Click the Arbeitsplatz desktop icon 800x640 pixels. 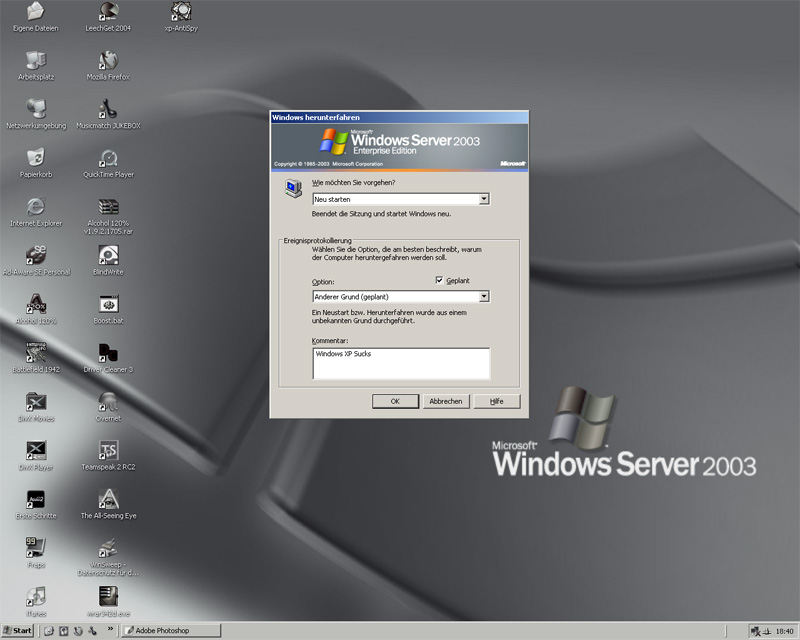tap(36, 66)
